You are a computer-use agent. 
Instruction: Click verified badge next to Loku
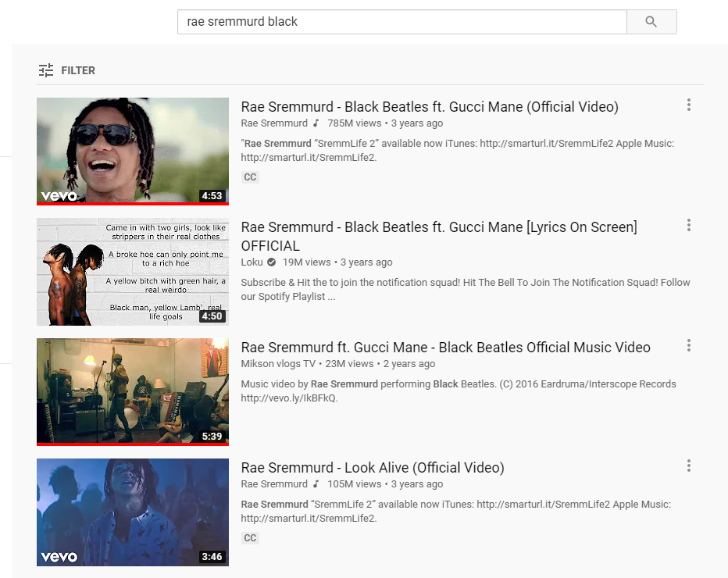coord(272,262)
